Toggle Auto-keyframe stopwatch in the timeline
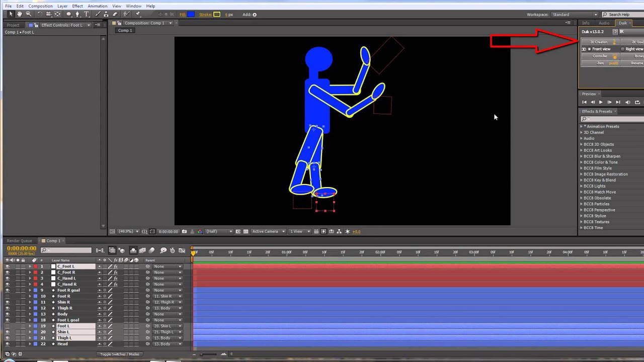Viewport: 644px width, 362px height. click(x=173, y=250)
